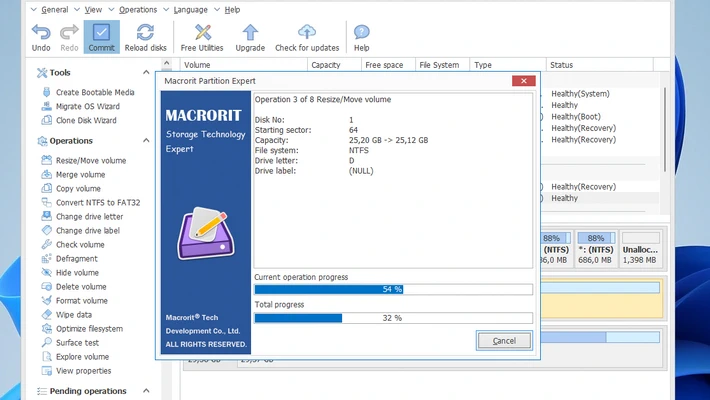The height and width of the screenshot is (400, 710).
Task: Click the Copy volume icon
Action: pyautogui.click(x=46, y=188)
